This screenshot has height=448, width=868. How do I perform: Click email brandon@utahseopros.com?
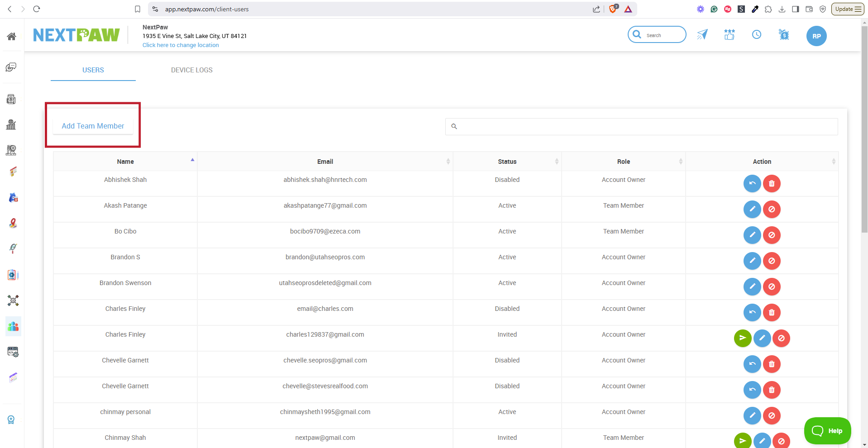[325, 257]
